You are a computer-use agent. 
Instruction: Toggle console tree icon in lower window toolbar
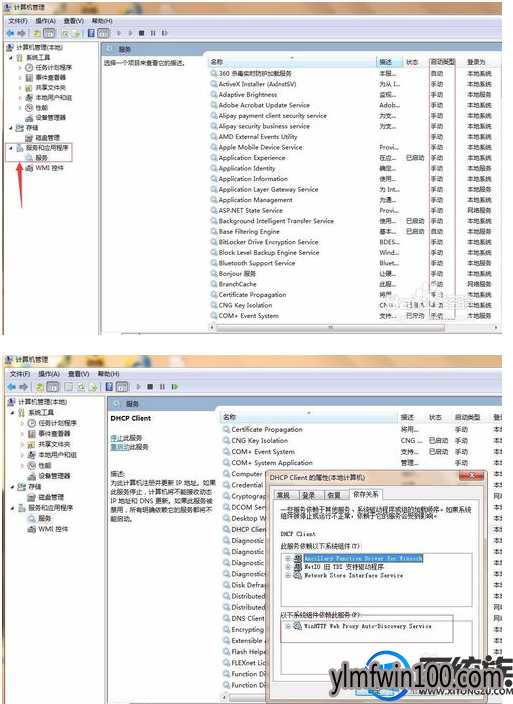point(53,386)
